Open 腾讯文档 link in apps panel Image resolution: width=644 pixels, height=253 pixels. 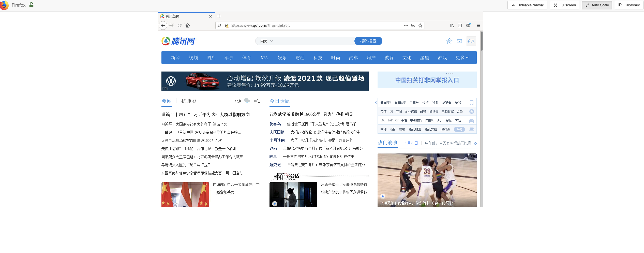pyautogui.click(x=431, y=130)
